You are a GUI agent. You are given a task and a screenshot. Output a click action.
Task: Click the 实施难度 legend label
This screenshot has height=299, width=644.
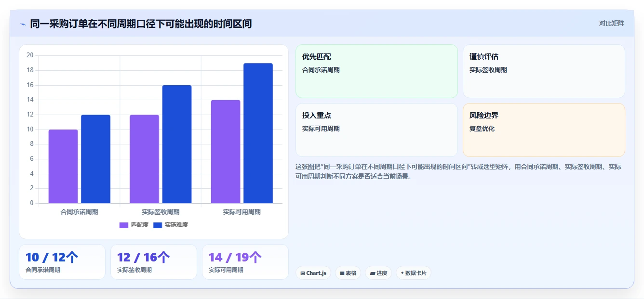click(x=176, y=225)
